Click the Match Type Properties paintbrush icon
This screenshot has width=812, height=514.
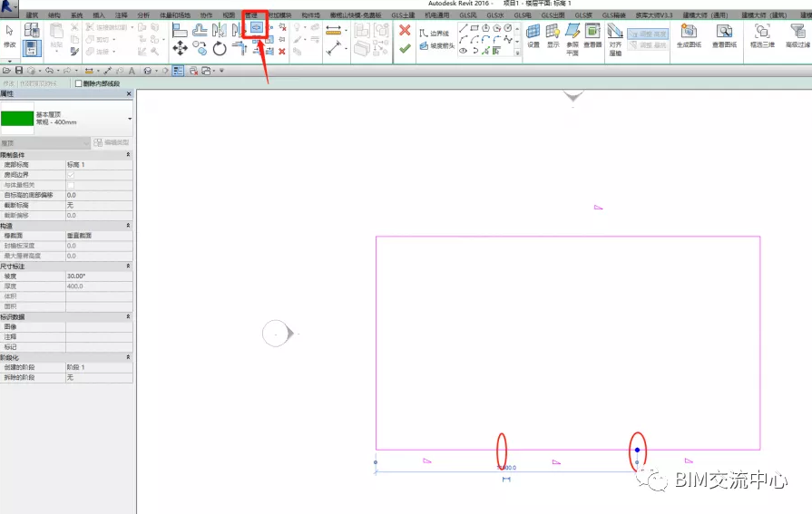pyautogui.click(x=75, y=52)
